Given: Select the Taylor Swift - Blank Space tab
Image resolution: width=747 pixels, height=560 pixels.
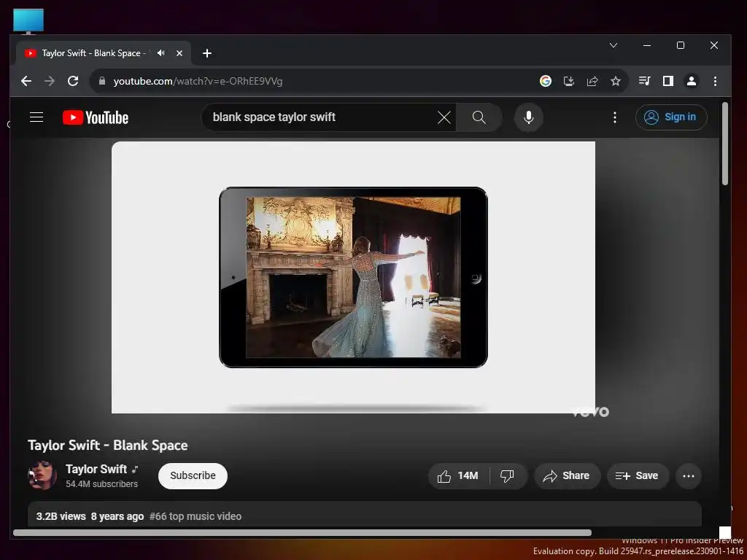Looking at the screenshot, I should point(104,53).
